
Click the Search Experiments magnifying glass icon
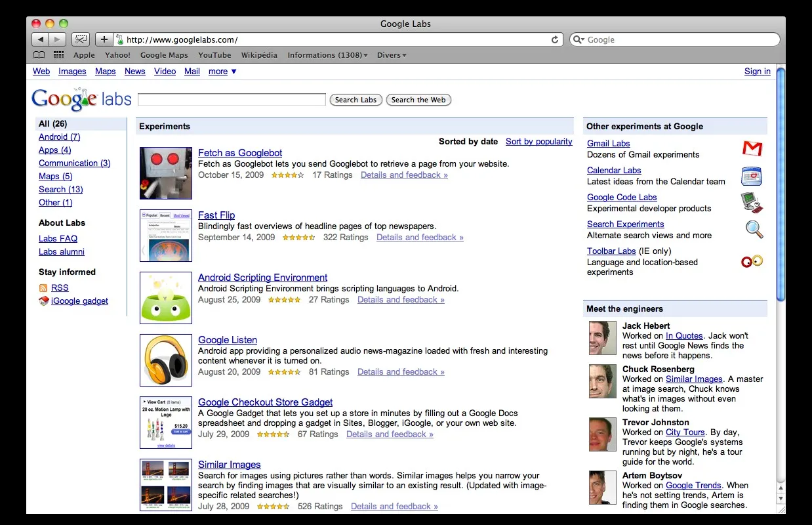click(754, 229)
